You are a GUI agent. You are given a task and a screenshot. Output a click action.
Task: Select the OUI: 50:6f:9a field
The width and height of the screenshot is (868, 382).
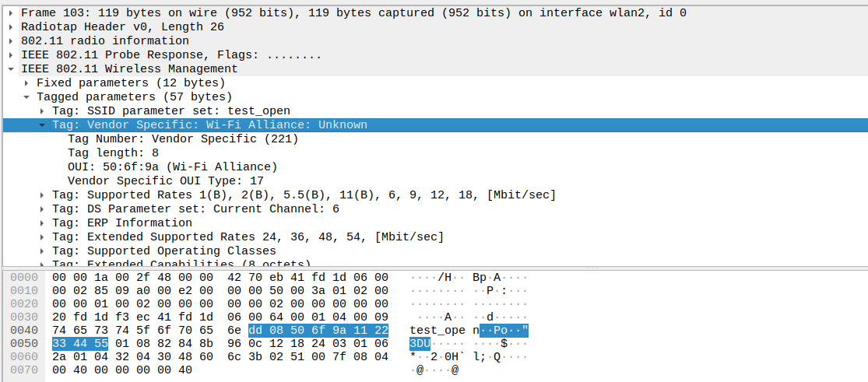tap(172, 167)
